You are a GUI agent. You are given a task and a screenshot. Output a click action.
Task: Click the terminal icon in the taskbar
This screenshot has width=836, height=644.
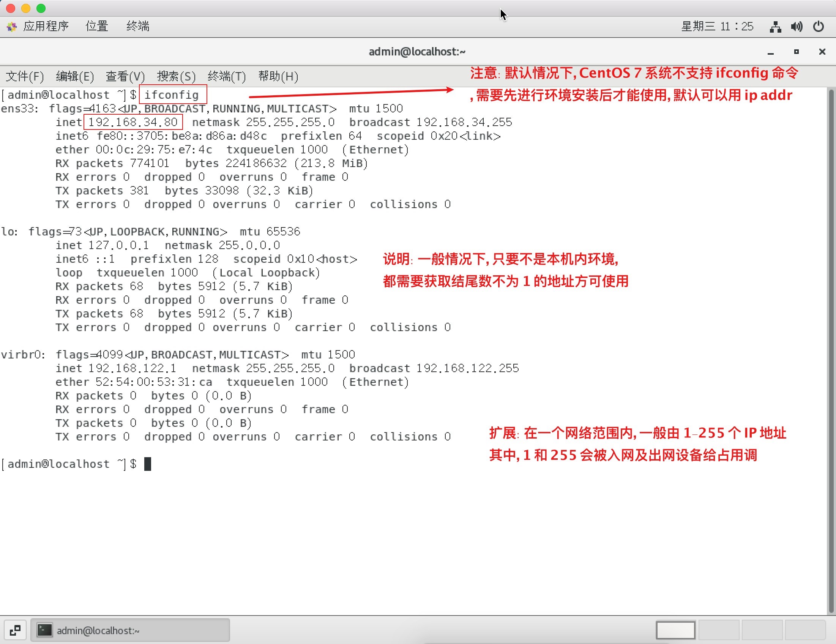pyautogui.click(x=44, y=630)
